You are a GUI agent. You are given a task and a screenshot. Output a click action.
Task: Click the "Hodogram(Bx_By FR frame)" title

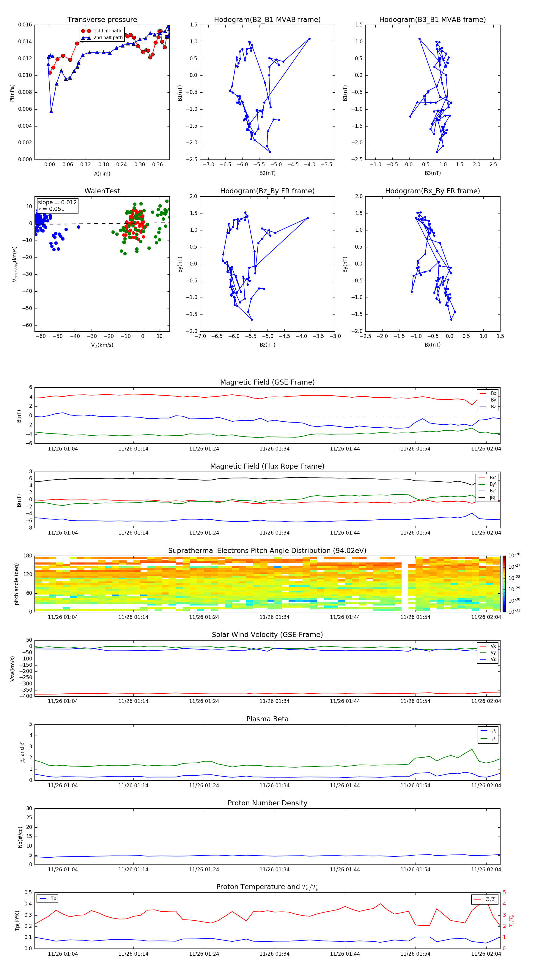pos(432,191)
